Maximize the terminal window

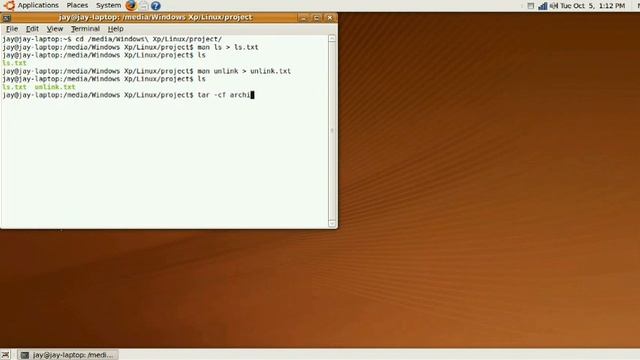tap(316, 18)
